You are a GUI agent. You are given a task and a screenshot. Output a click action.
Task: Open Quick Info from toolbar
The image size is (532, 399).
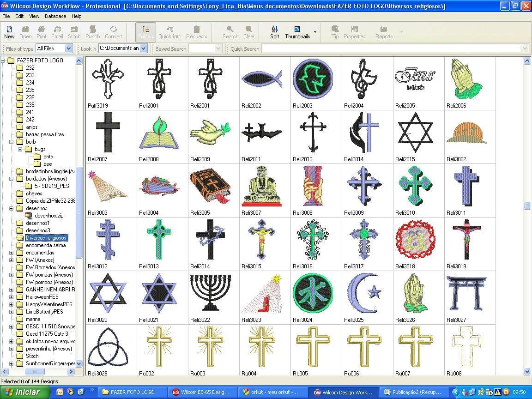[x=169, y=32]
